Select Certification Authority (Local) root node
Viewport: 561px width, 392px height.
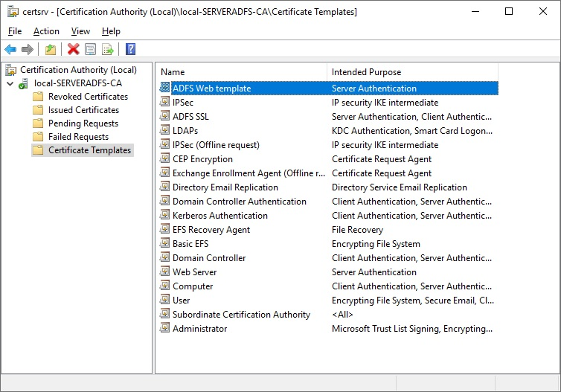78,70
